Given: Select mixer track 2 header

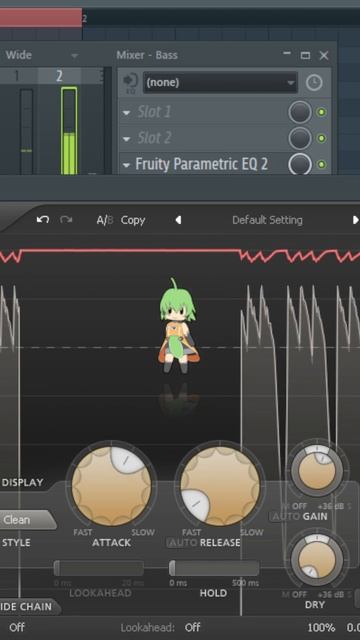Looking at the screenshot, I should [x=60, y=76].
